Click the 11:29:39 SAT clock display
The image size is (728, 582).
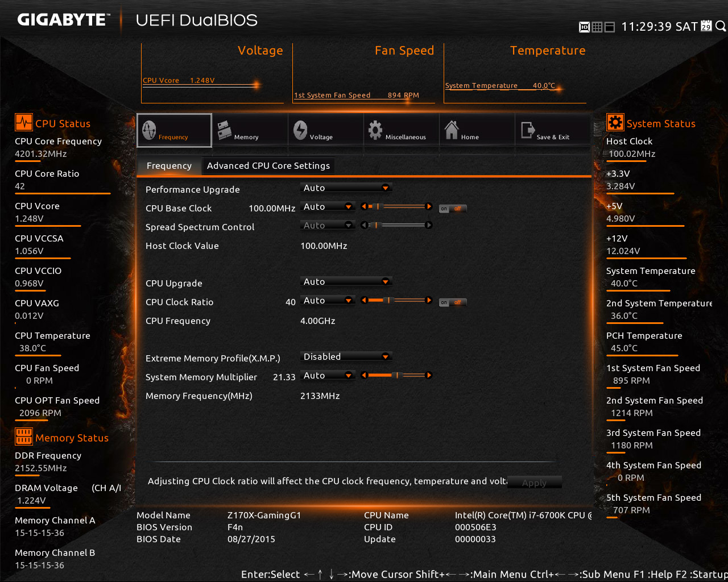[659, 27]
